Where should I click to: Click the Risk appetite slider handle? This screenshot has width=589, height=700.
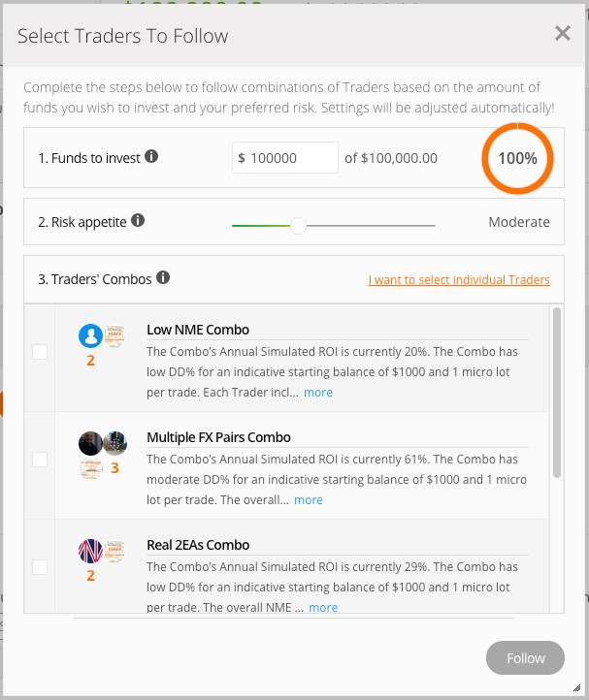[x=298, y=226]
